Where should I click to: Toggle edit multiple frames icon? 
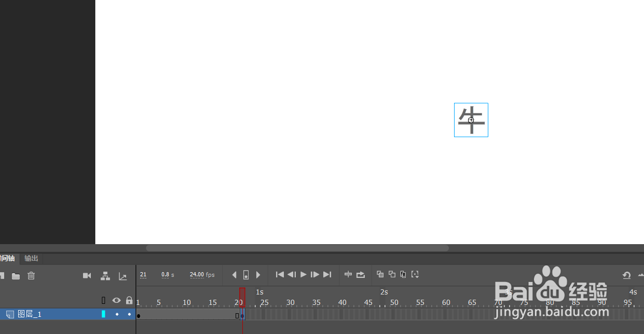click(403, 274)
